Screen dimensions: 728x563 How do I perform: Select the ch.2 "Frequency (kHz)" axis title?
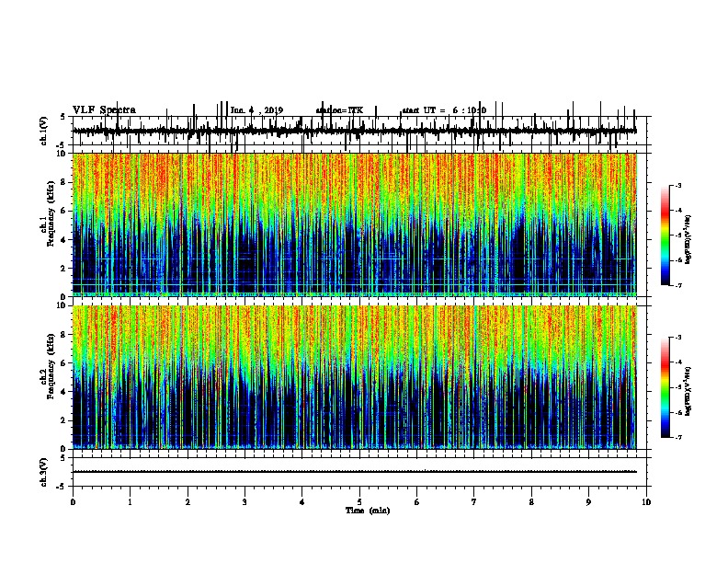(x=51, y=366)
